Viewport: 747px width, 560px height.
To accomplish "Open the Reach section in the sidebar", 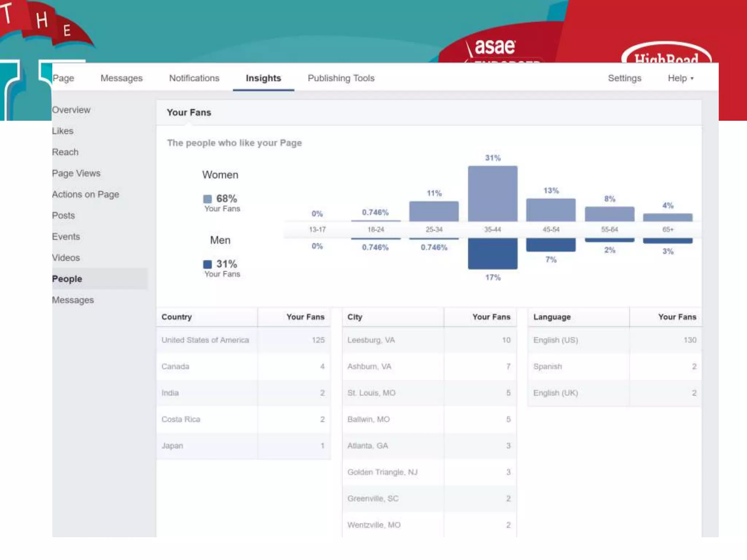I will click(x=65, y=152).
